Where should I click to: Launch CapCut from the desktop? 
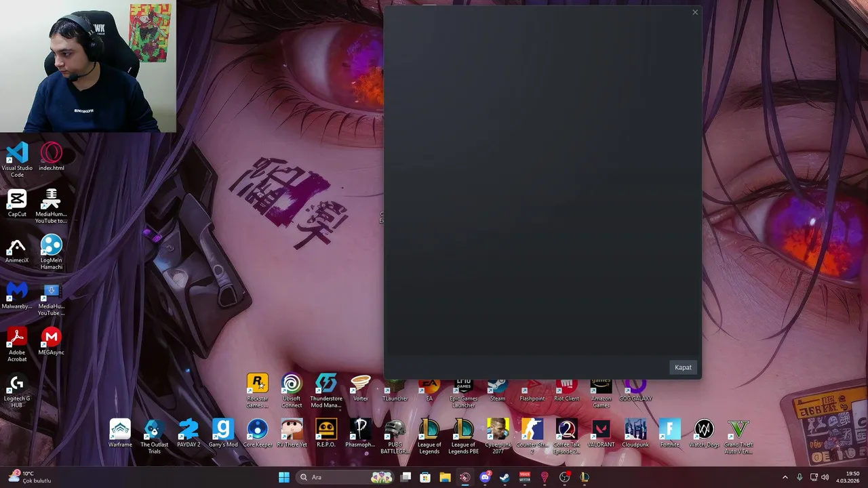tap(17, 203)
